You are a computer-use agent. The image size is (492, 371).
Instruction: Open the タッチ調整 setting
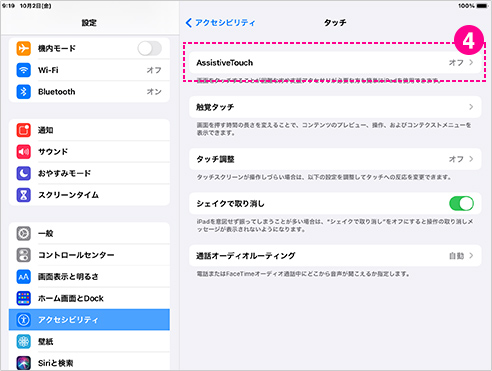click(335, 159)
